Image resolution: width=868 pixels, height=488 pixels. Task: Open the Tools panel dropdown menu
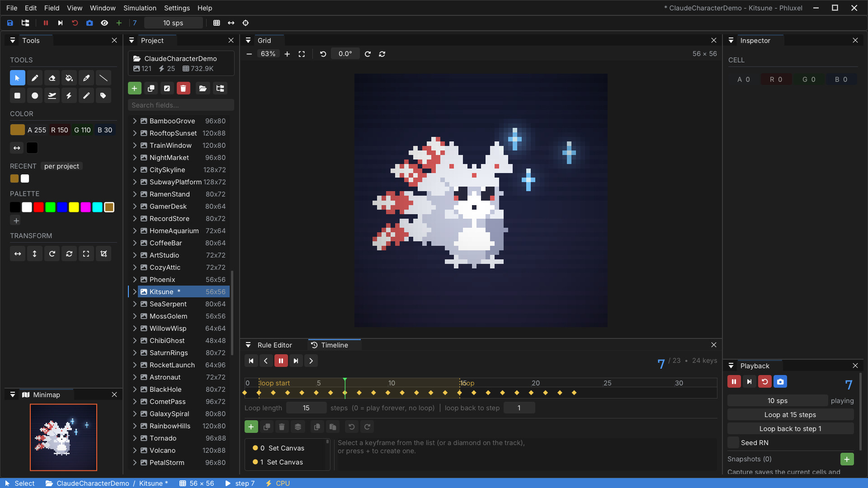point(13,40)
